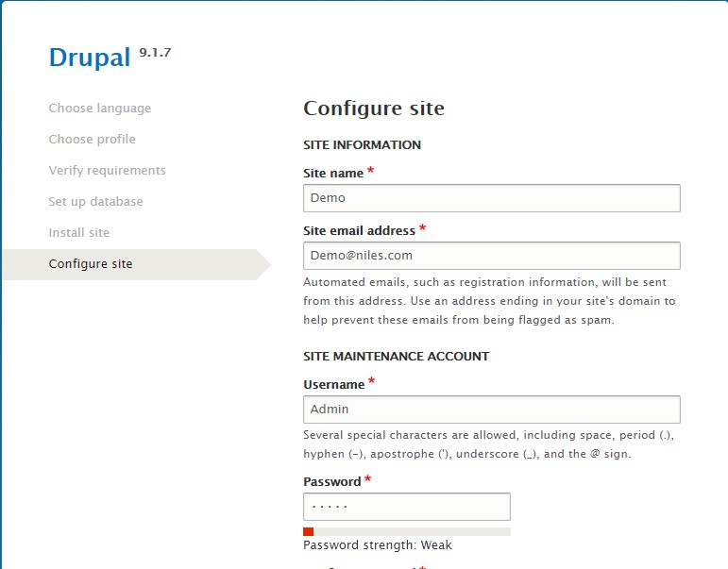Click the active Configure site step
The width and height of the screenshot is (728, 569).
91,264
